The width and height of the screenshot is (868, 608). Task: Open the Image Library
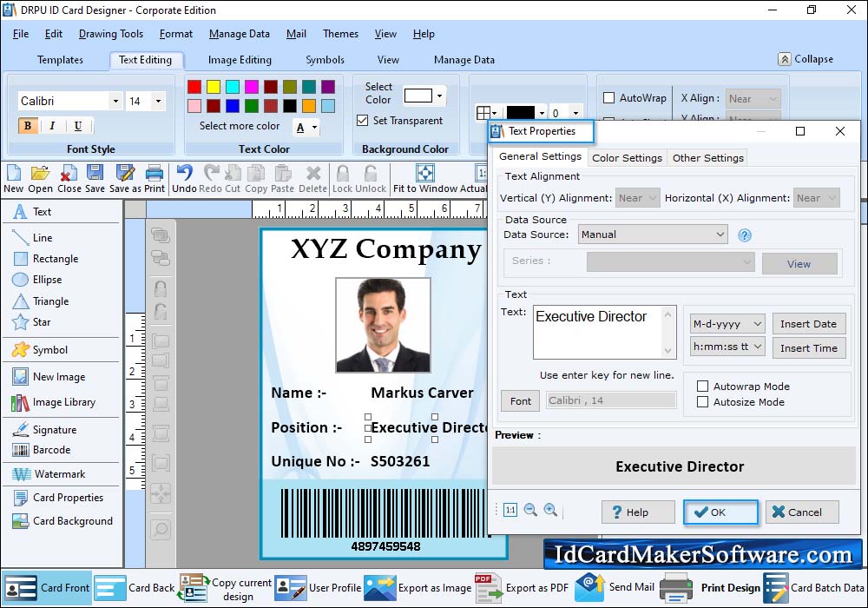[x=54, y=402]
